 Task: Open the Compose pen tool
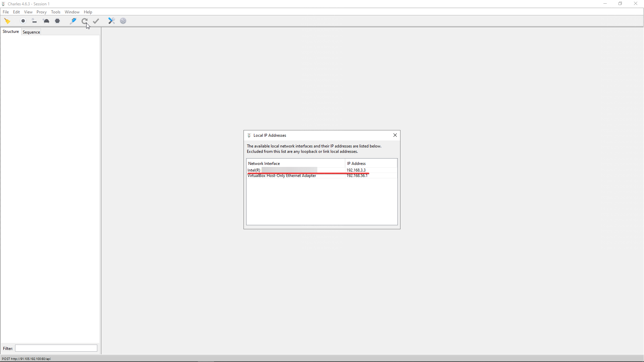pyautogui.click(x=73, y=21)
